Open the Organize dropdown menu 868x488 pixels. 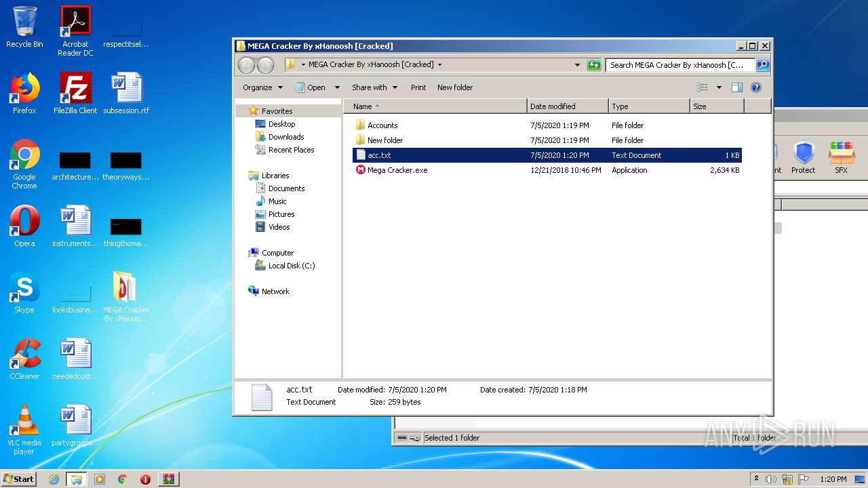pos(262,87)
